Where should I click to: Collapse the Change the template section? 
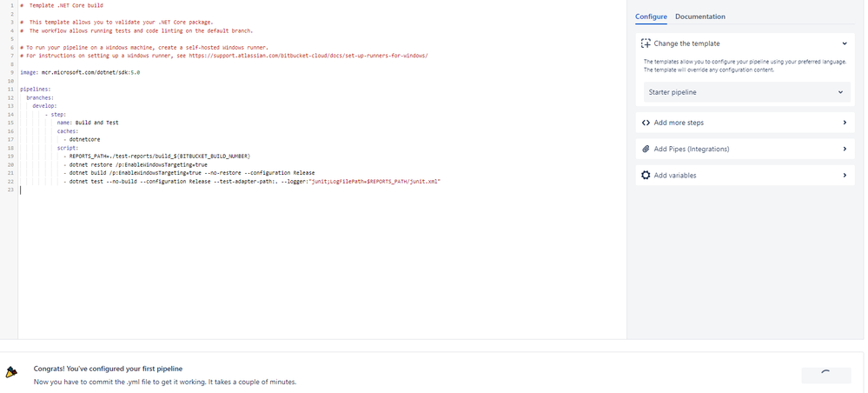845,43
